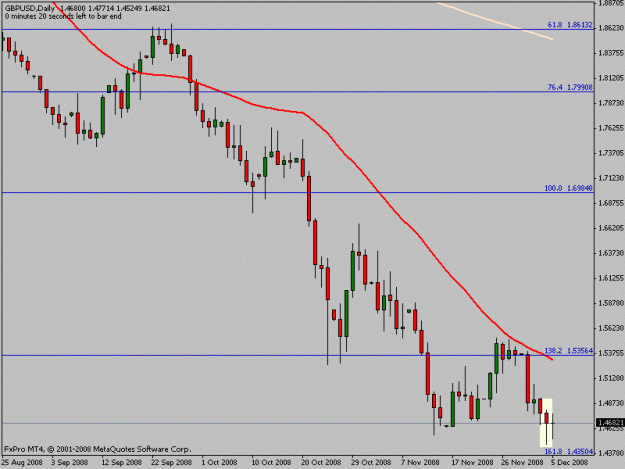
Task: Click the 1.58730 price scale value
Action: click(611, 303)
